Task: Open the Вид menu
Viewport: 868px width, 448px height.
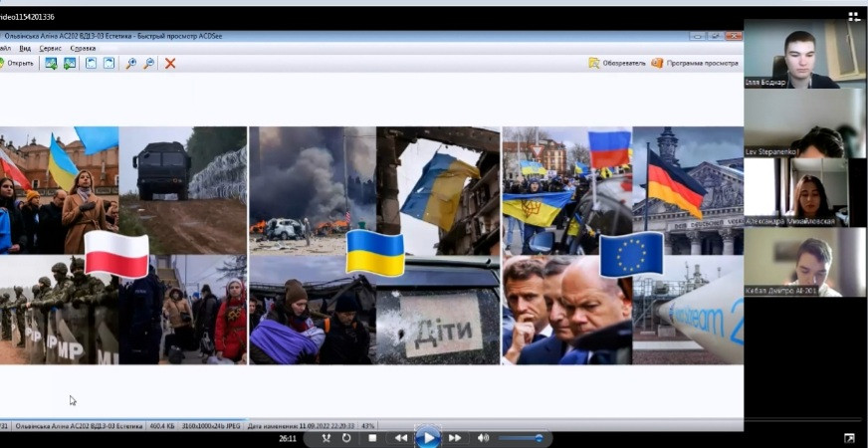Action: [25, 48]
